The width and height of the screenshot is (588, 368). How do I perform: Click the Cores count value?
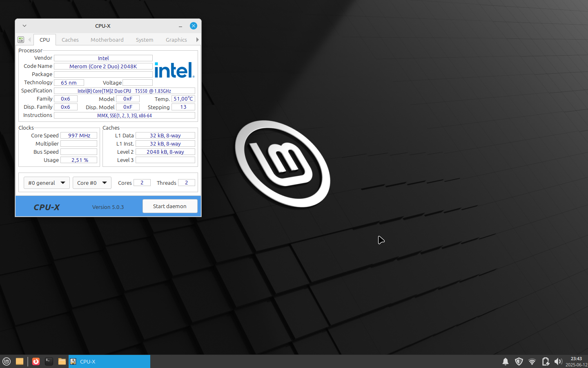click(x=142, y=183)
